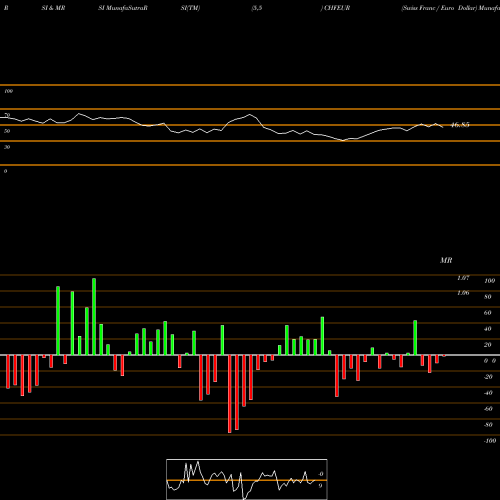500x500 pixels.
Task: Click the deepest red histogram bar
Action: [230, 394]
